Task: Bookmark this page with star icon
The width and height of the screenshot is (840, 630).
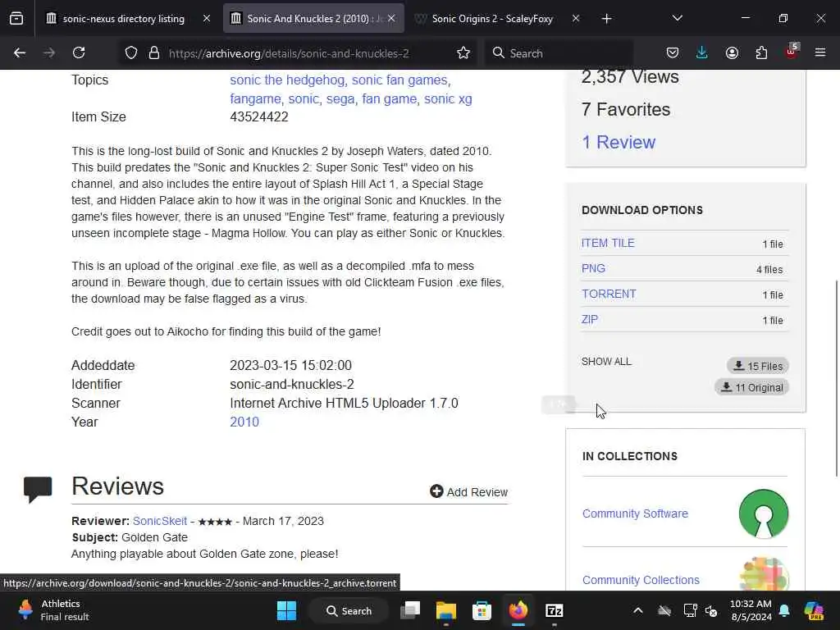Action: (463, 53)
